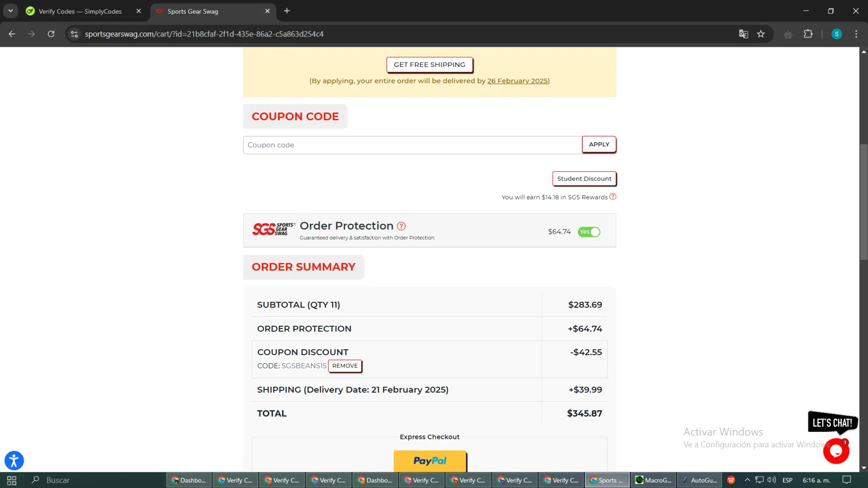Expand the tab search dropdown
The height and width of the screenshot is (488, 868).
click(10, 11)
